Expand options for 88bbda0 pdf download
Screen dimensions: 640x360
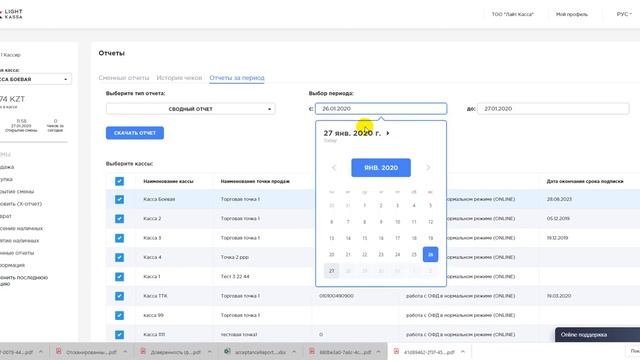coord(378,352)
